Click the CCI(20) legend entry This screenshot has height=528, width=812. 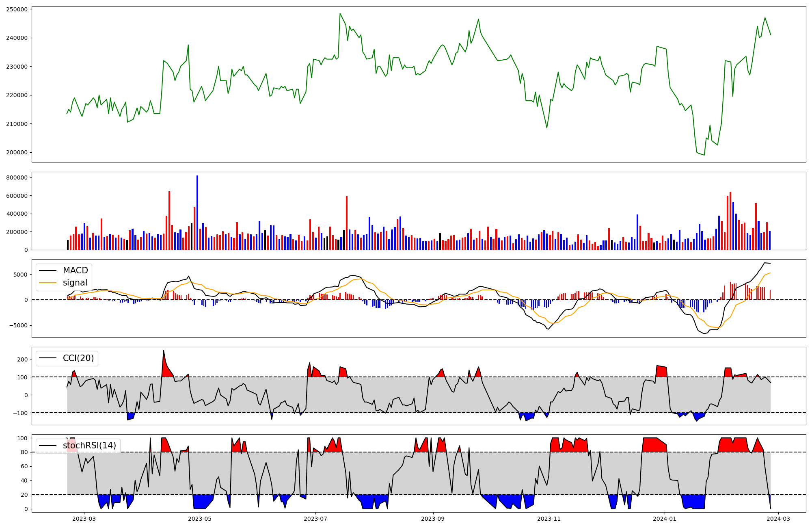(78, 358)
